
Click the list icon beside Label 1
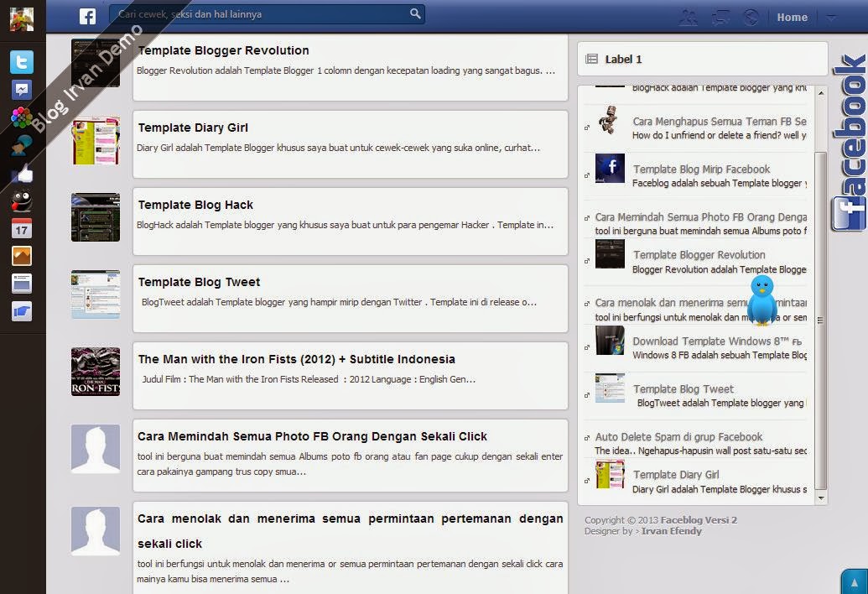591,59
